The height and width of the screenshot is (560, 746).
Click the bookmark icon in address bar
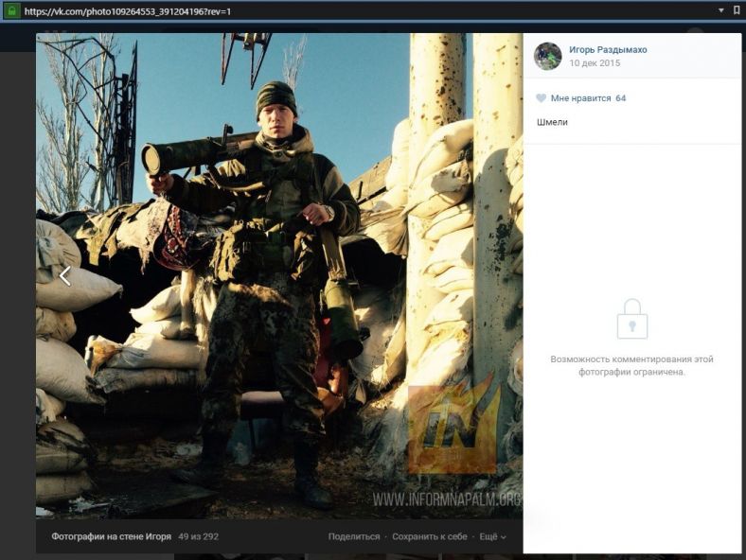pyautogui.click(x=736, y=10)
